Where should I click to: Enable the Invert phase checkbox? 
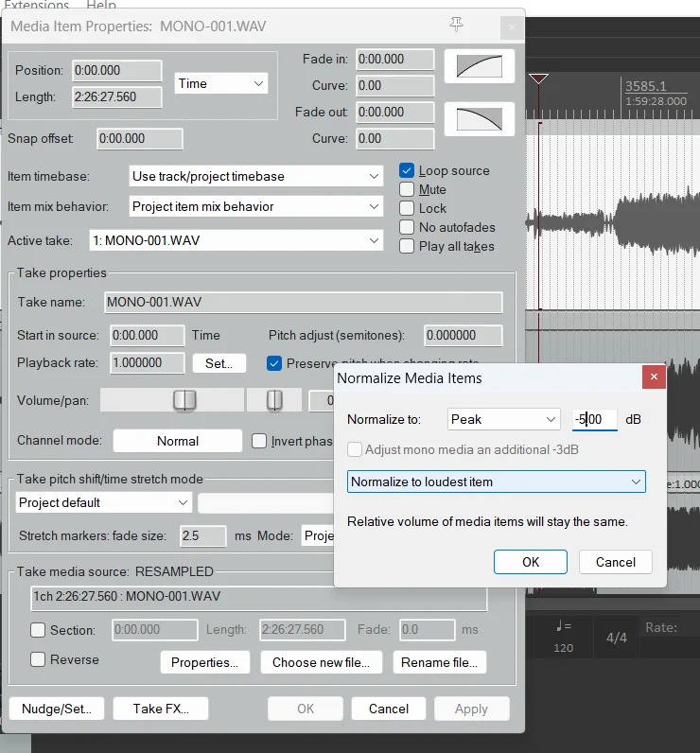[259, 441]
